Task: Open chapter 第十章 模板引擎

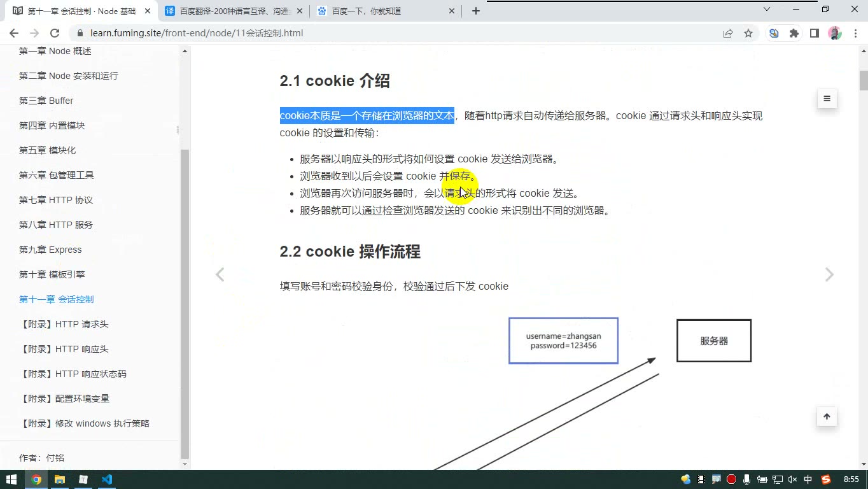Action: click(x=52, y=274)
